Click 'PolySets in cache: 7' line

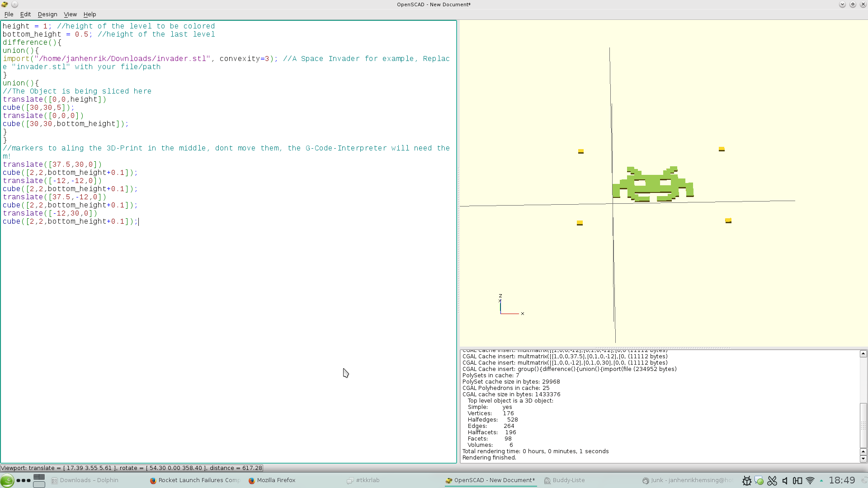491,375
